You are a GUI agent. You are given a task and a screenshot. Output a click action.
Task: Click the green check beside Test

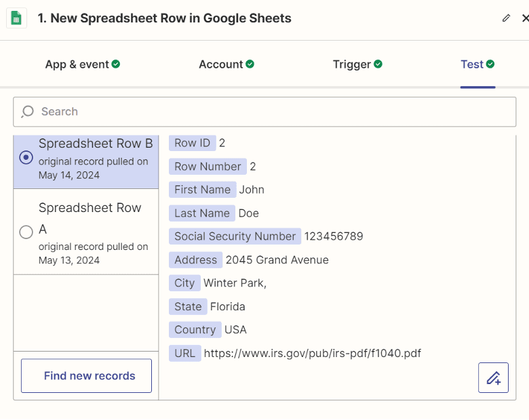click(x=490, y=64)
